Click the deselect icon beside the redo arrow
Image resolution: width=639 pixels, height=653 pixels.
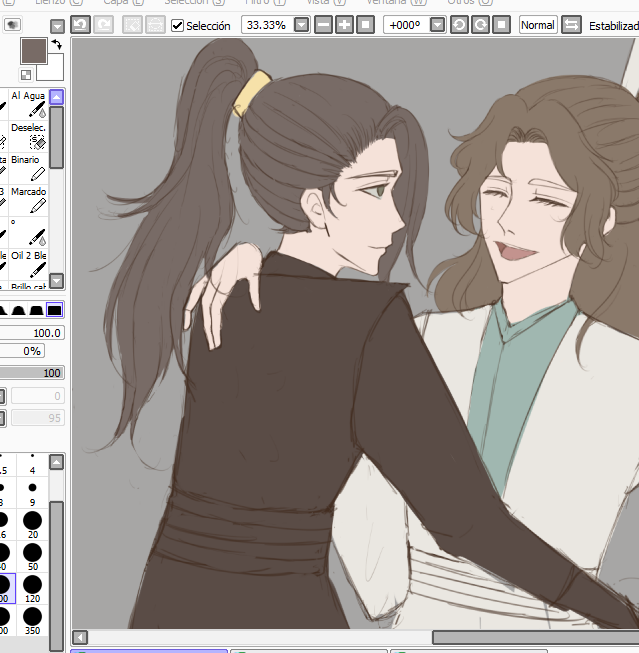coord(133,25)
